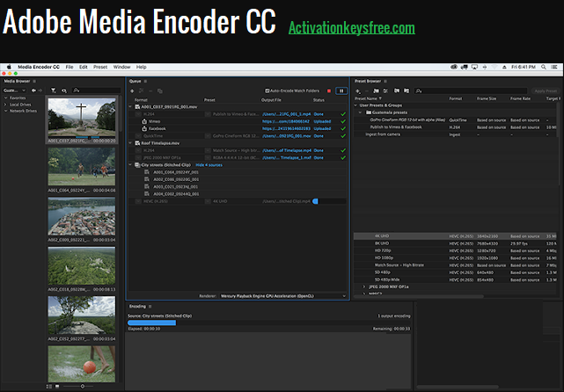Open the Vimeo uploaded URL link
The image size is (564, 392).
286,121
